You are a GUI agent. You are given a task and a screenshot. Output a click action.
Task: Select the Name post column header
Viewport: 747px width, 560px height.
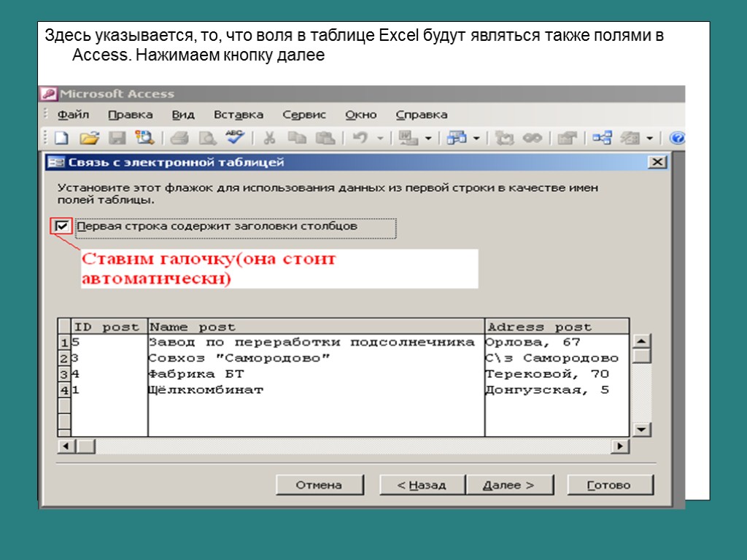[x=317, y=327]
